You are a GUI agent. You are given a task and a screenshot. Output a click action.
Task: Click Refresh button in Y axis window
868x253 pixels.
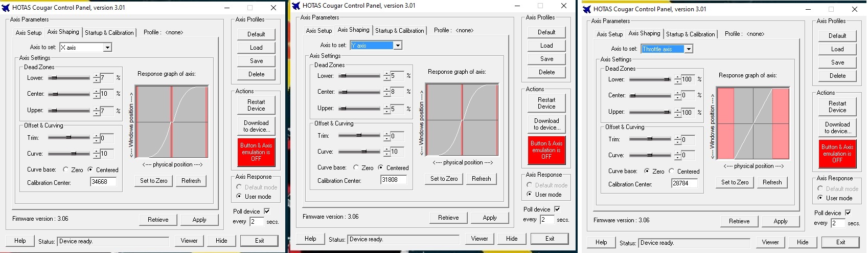[x=482, y=179]
